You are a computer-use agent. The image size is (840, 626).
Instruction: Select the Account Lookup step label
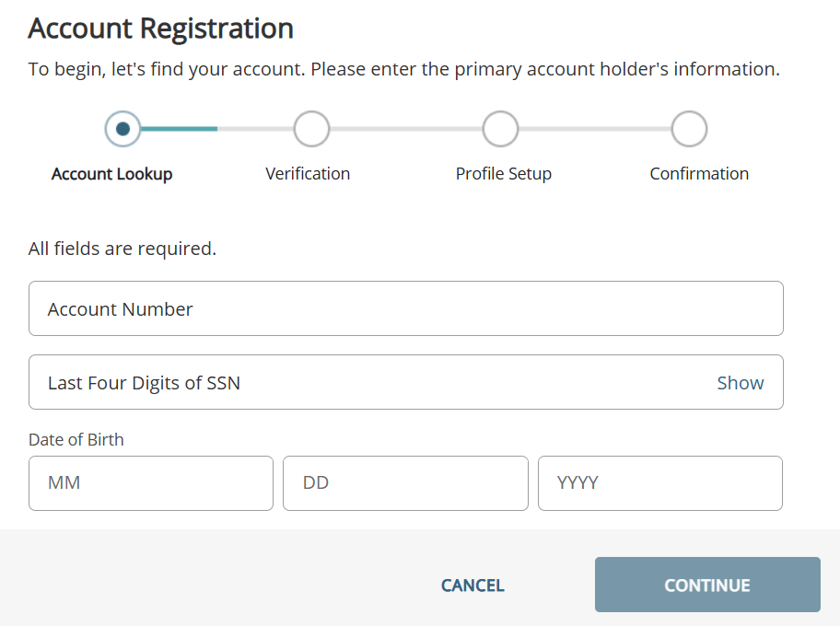click(112, 174)
